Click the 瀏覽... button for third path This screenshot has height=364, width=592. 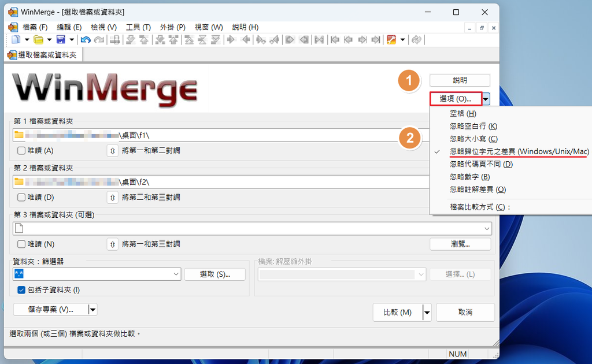[460, 244]
